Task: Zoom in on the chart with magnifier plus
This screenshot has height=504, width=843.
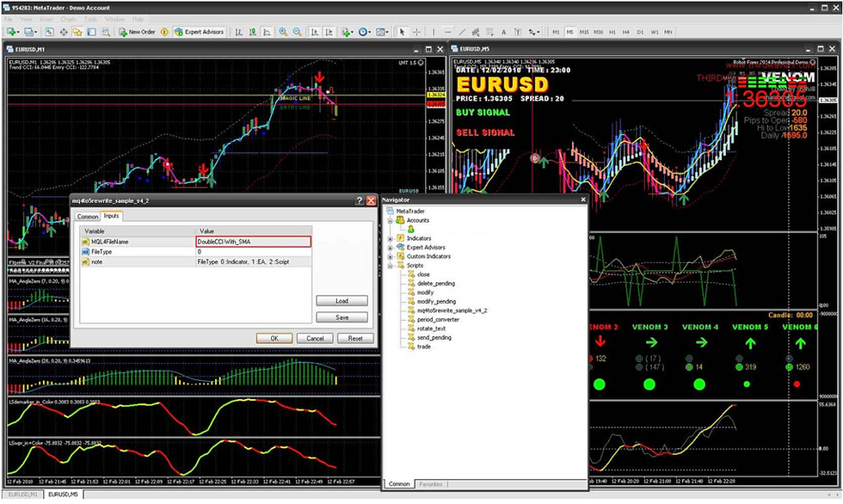Action: [x=283, y=32]
